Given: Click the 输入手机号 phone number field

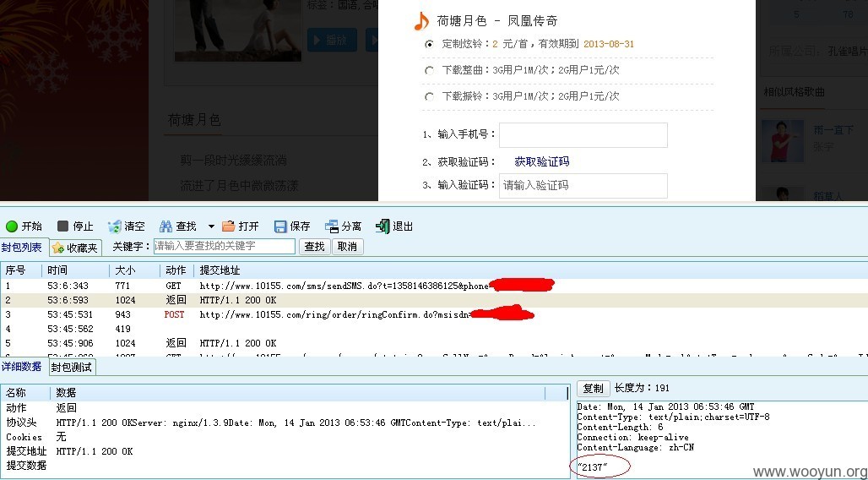Looking at the screenshot, I should (x=583, y=134).
